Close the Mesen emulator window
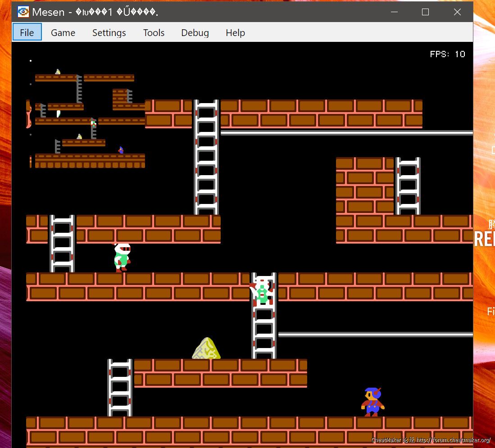Image resolution: width=495 pixels, height=448 pixels. pos(457,12)
